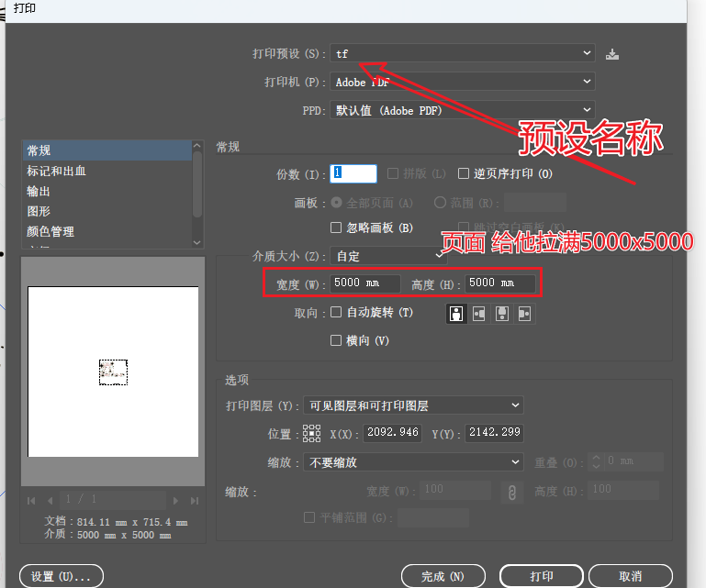Screen dimensions: 706x588
Task: Select portrait down orientation icon
Action: click(x=501, y=314)
